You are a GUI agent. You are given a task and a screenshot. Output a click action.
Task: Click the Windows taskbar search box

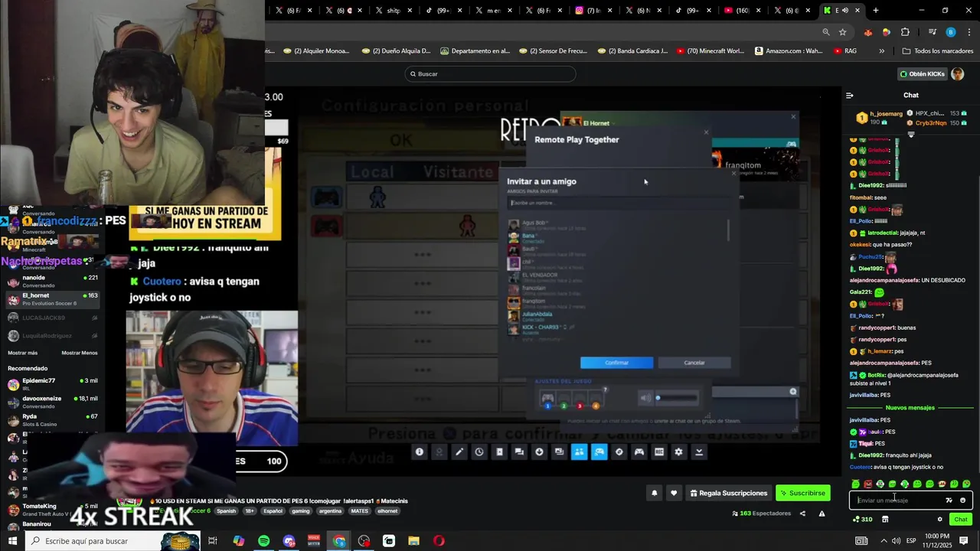point(111,541)
